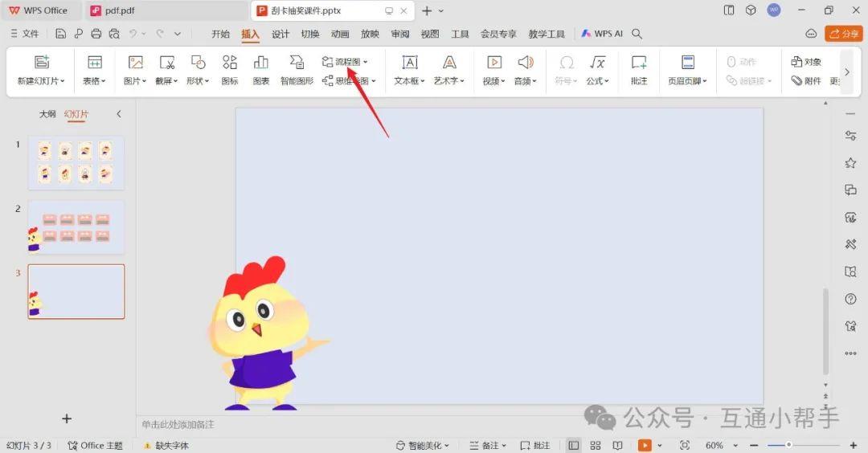Open Header and Footer (页眉页脚)
The image size is (868, 453).
687,70
